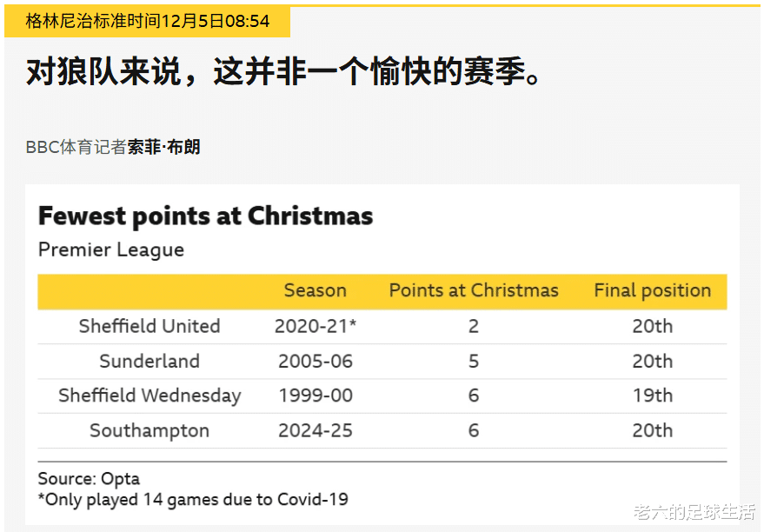Click the Covid-19 footnote below the table

click(x=193, y=499)
